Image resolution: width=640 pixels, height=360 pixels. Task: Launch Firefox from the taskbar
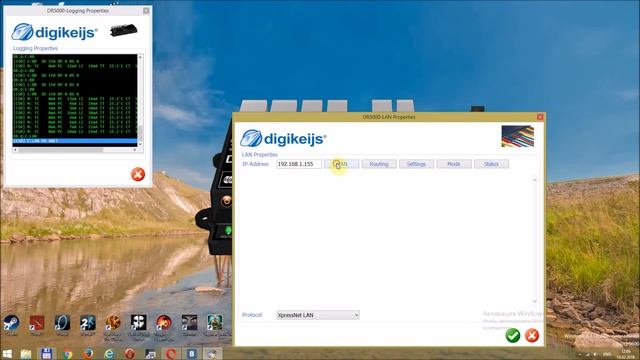(88, 353)
